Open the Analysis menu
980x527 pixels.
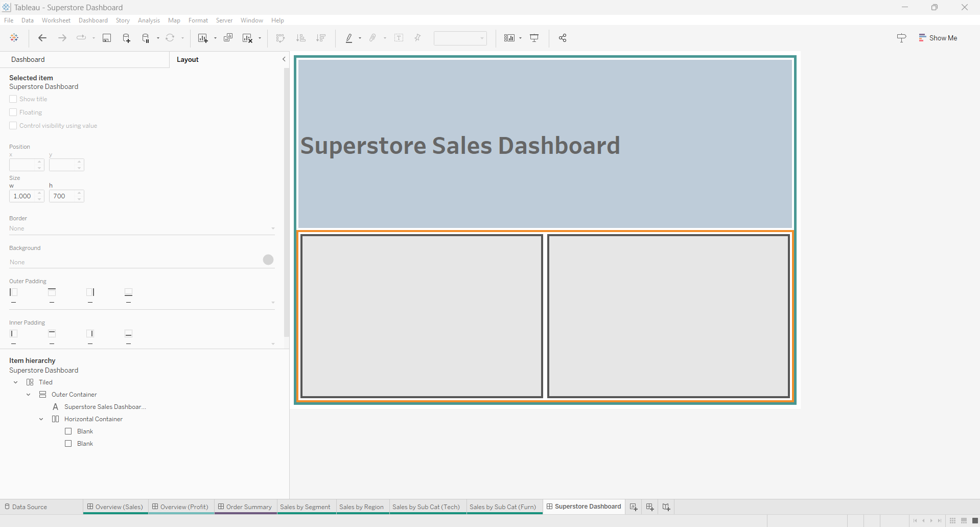(149, 20)
